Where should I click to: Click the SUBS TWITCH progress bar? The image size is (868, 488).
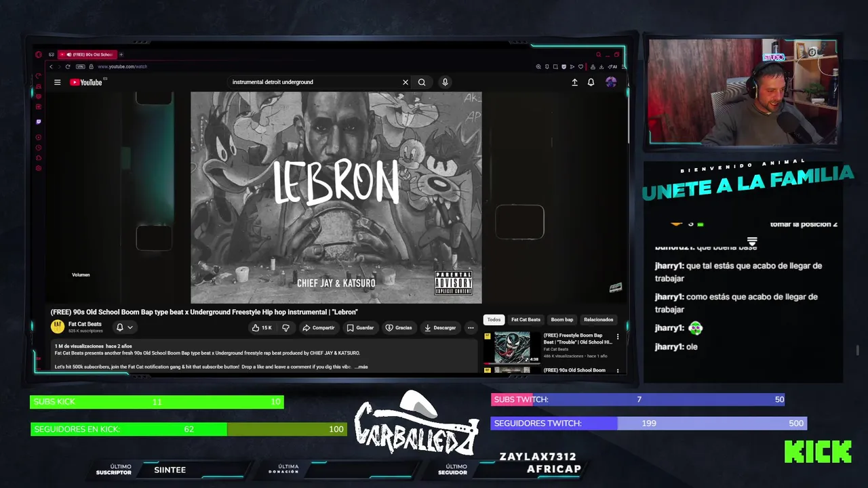[x=638, y=399]
